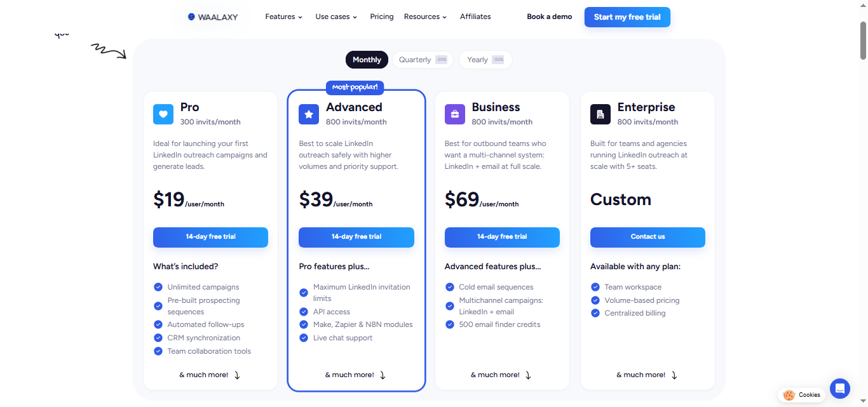Expand the Resources dropdown menu
The image size is (868, 407).
(x=425, y=17)
